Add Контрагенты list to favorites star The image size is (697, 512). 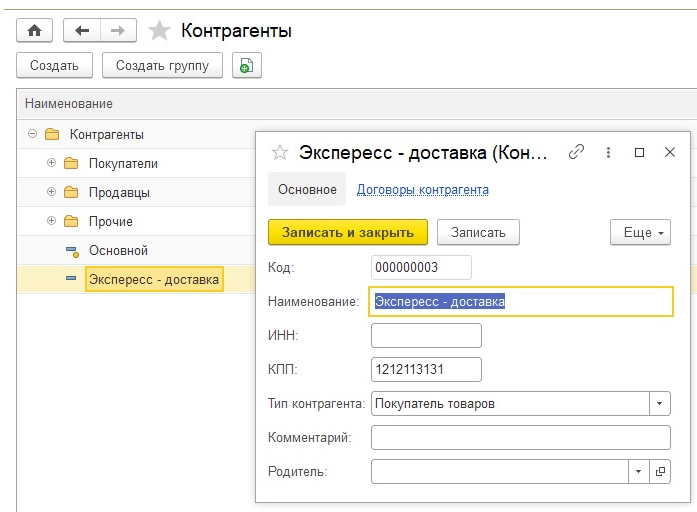[x=159, y=31]
